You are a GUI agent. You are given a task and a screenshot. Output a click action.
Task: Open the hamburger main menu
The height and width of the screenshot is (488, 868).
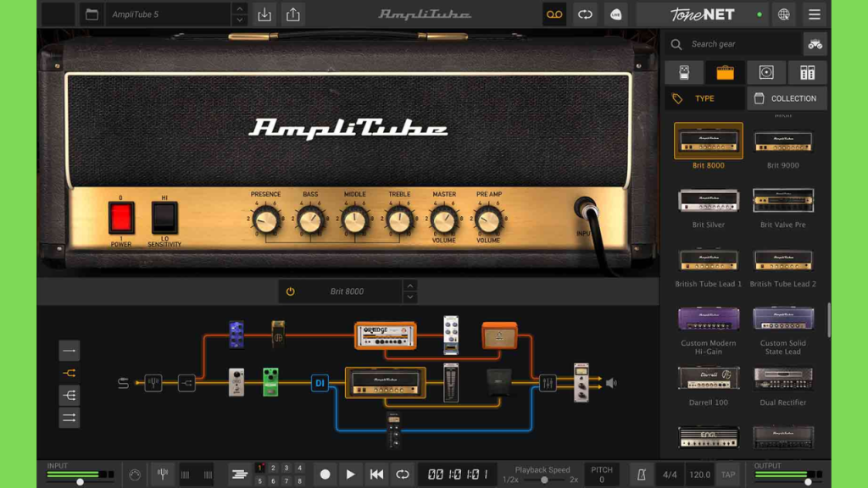[x=815, y=14]
